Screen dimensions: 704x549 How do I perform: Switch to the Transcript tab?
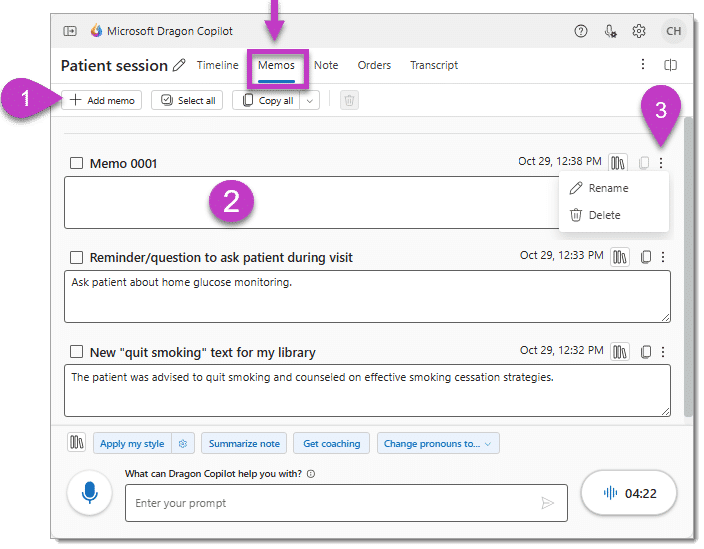[434, 65]
